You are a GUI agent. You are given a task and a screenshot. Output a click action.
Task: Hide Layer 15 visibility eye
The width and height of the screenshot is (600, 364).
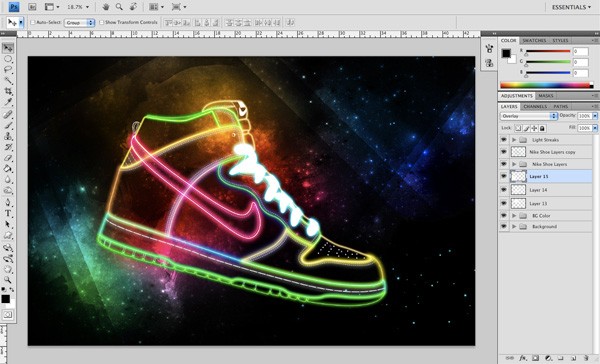point(504,176)
